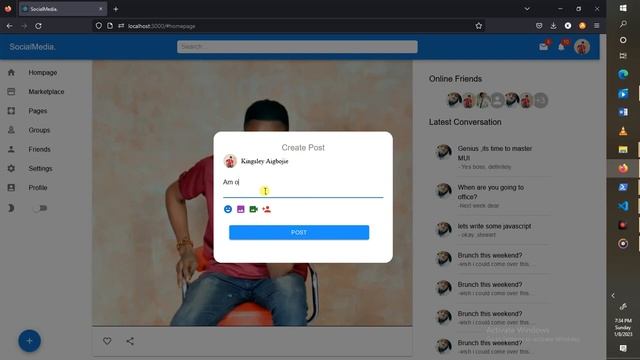Toggle the dark mode switch
Image resolution: width=640 pixels, height=360 pixels.
click(40, 208)
